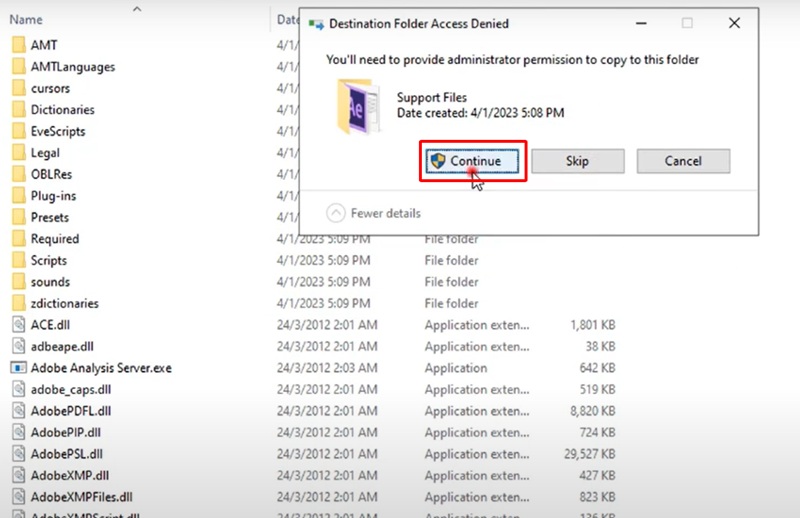The image size is (800, 518).
Task: Select the ACE.dll file name
Action: [51, 325]
